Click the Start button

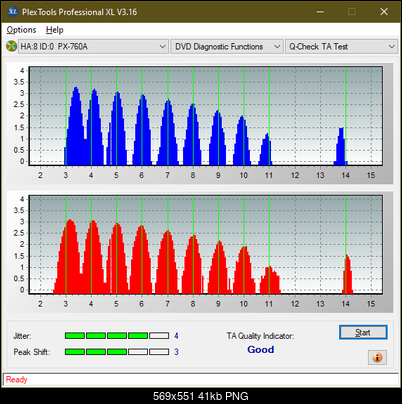(363, 332)
